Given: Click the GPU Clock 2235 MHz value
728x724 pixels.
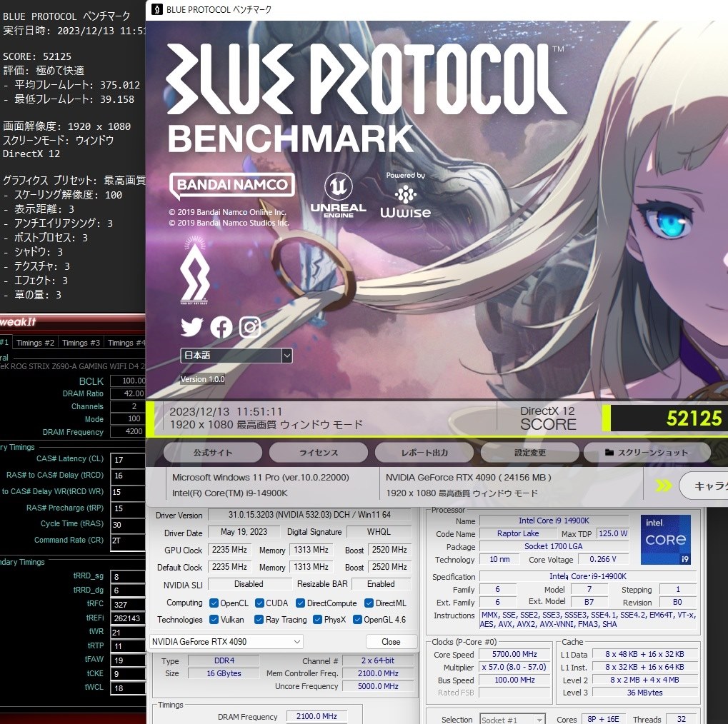Looking at the screenshot, I should (229, 550).
